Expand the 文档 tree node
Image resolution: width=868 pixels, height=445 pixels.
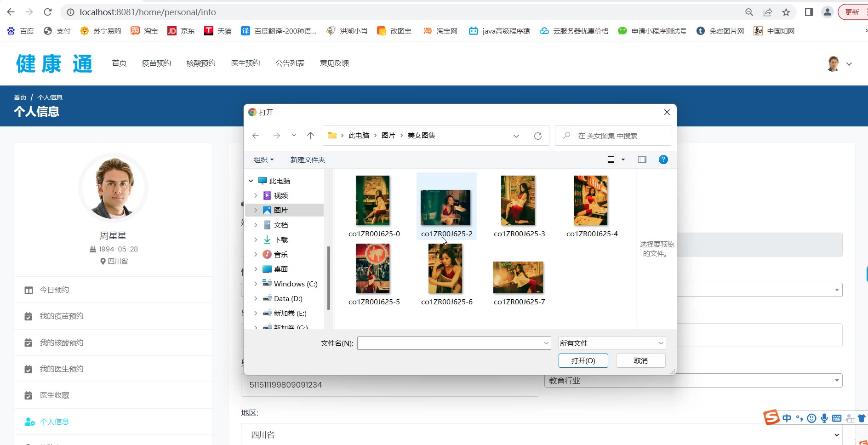256,225
